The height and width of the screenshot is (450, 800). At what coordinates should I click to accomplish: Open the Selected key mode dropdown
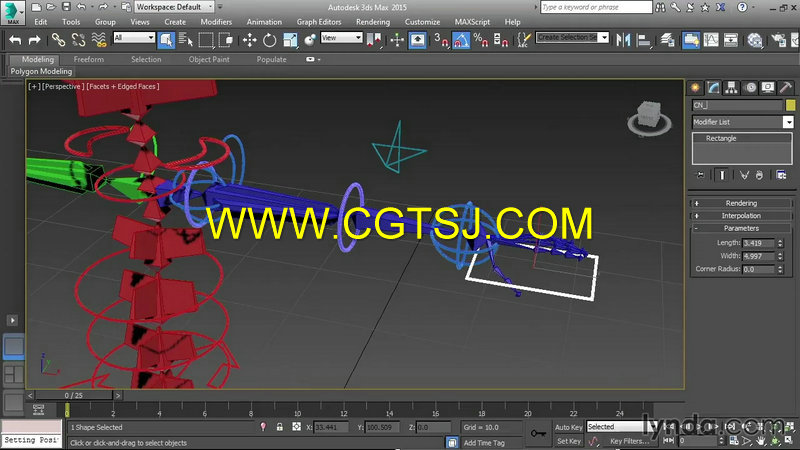pyautogui.click(x=620, y=427)
